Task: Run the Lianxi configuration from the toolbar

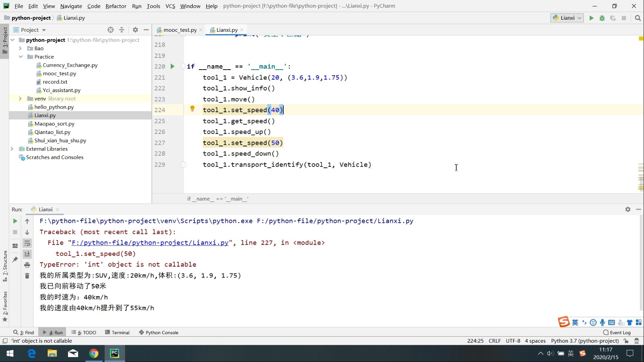Action: coord(591,18)
